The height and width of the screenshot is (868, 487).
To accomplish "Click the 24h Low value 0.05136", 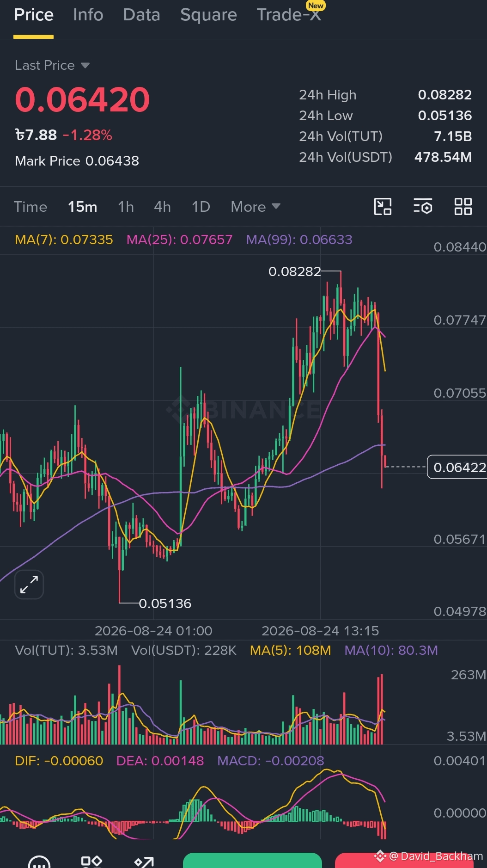I will pyautogui.click(x=444, y=116).
